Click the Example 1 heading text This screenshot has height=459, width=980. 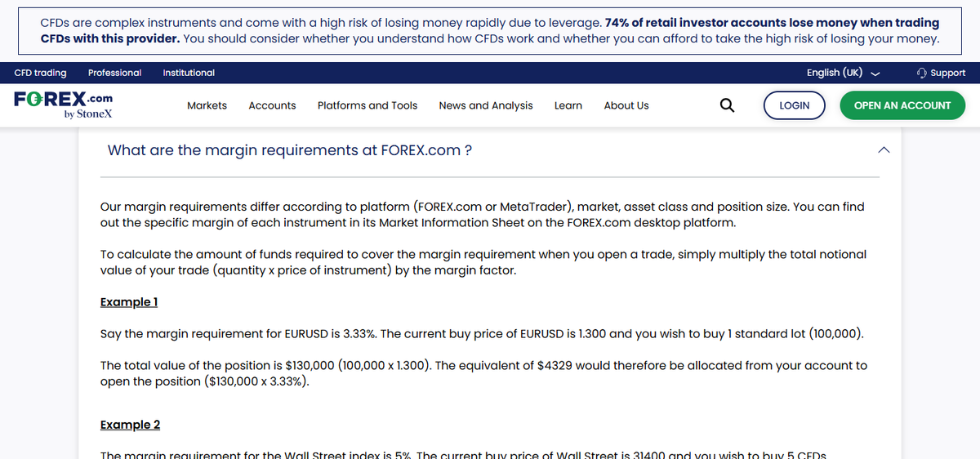[x=128, y=302]
